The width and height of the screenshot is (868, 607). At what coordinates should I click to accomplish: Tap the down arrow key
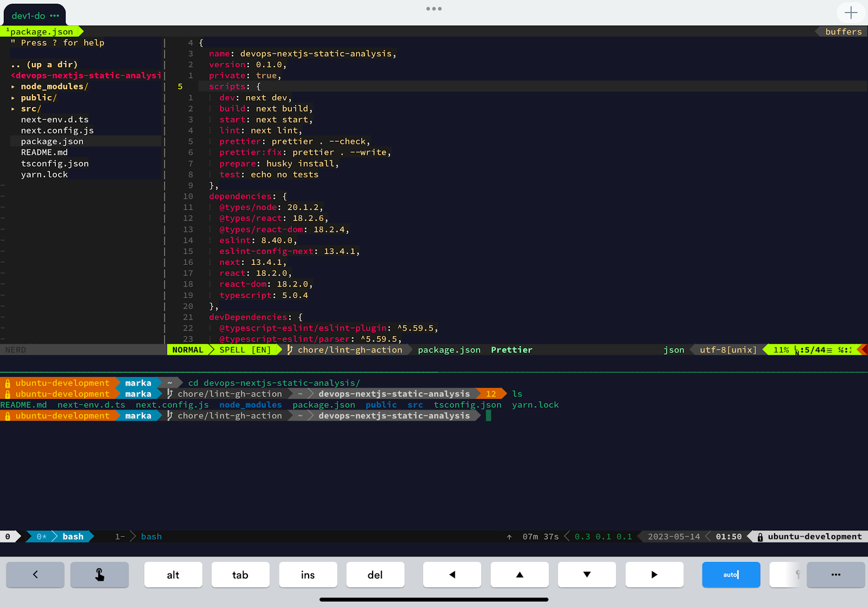pyautogui.click(x=587, y=574)
